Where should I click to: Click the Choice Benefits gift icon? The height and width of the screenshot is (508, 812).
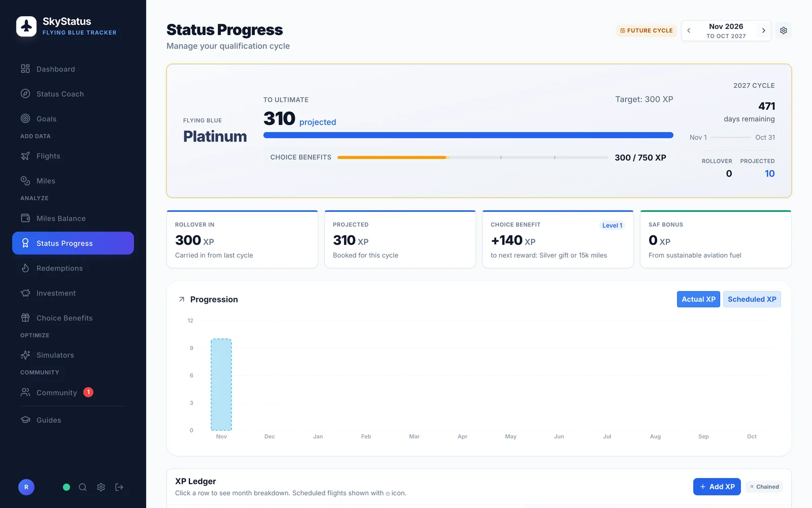[25, 317]
